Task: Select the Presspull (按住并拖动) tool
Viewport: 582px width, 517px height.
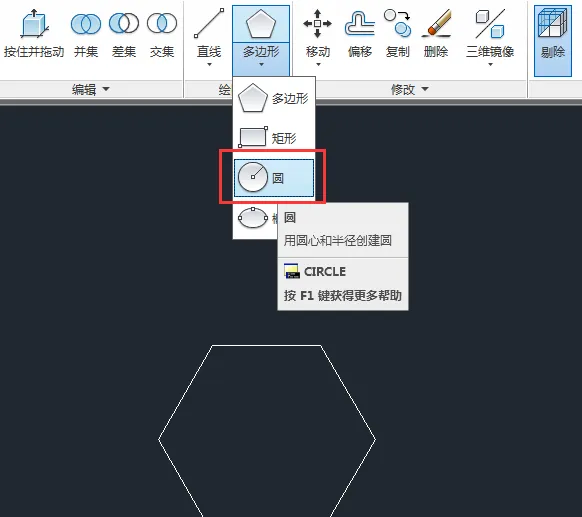Action: click(34, 33)
